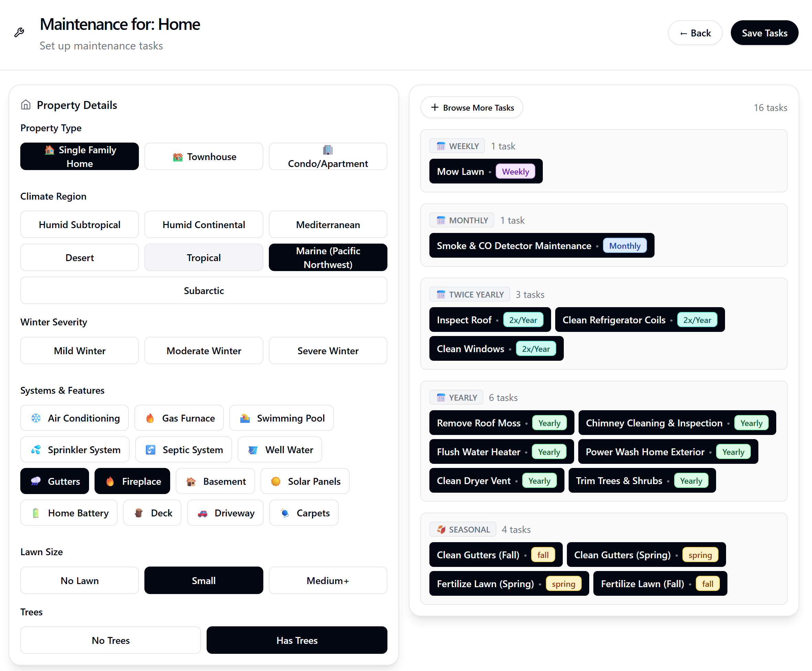This screenshot has height=671, width=812.
Task: Click the Home Battery icon
Action: (x=36, y=513)
